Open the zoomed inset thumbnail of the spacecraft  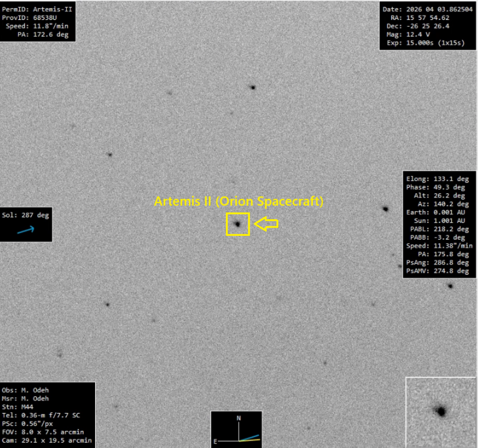441,412
